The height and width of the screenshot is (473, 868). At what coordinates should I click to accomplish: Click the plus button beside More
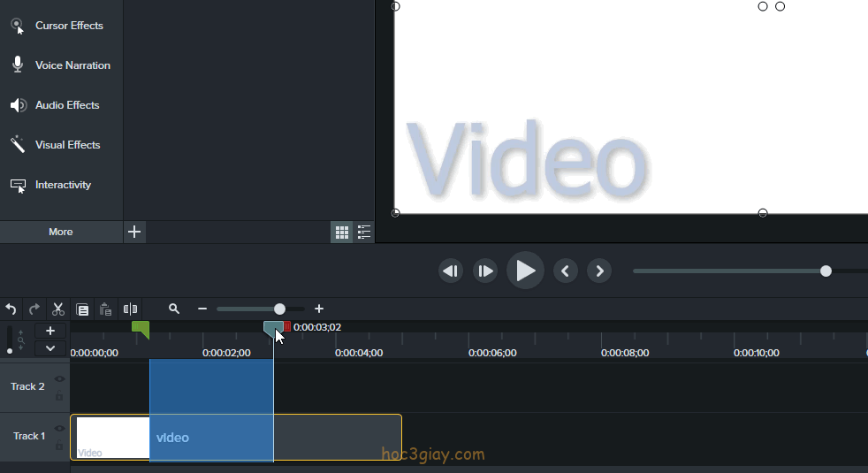(134, 232)
